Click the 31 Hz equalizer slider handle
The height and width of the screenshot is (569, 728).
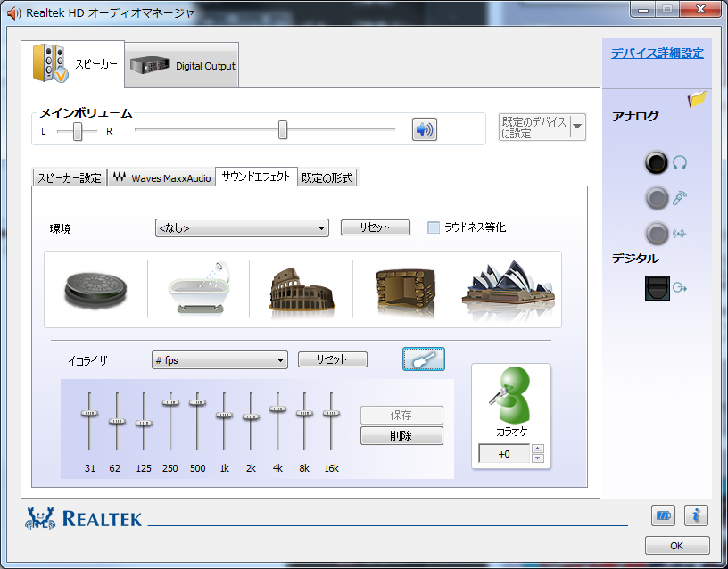pos(88,414)
